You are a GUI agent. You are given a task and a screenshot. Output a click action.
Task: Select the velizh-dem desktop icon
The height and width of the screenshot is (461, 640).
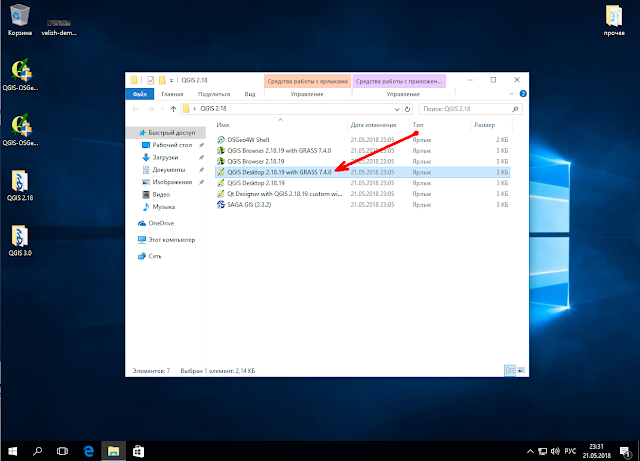[x=59, y=27]
